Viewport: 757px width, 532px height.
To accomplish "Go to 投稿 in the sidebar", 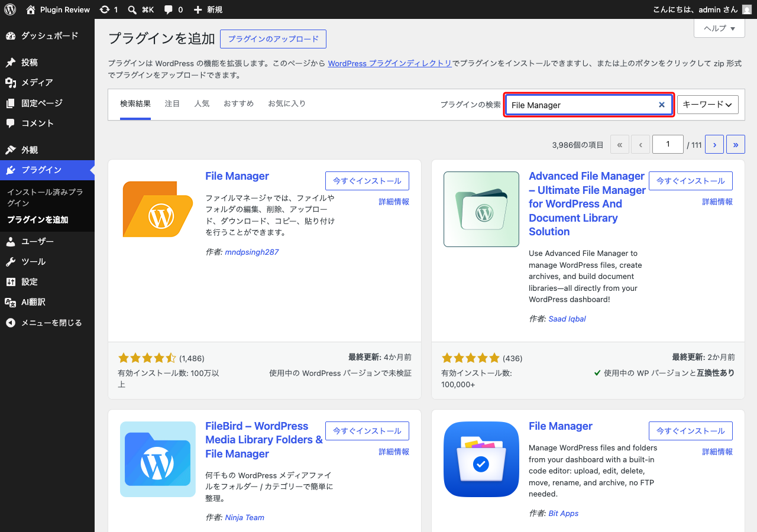I will coord(47,63).
